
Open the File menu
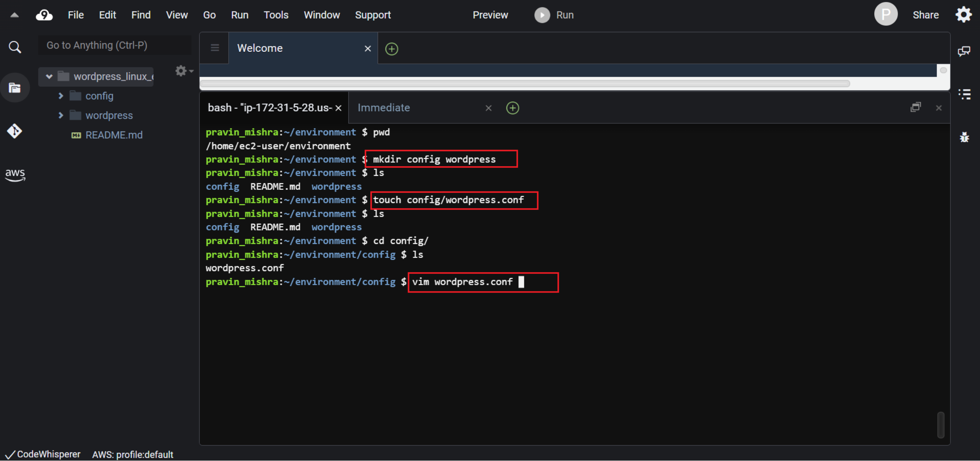click(x=75, y=15)
